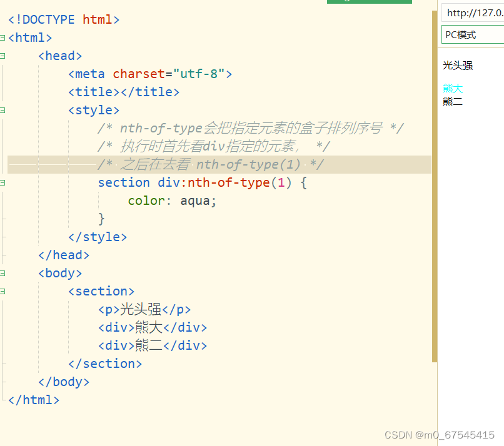The image size is (504, 446).
Task: Collapse the <head> code block
Action: click(x=3, y=56)
